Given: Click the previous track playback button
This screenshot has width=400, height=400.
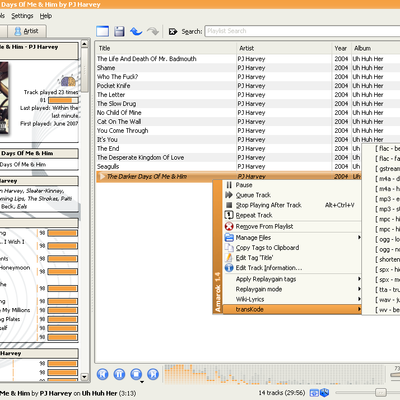Looking at the screenshot, I should click(x=103, y=374).
